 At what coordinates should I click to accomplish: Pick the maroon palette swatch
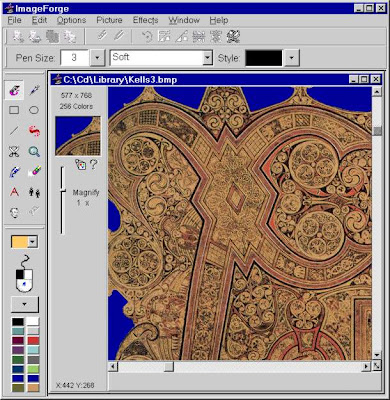[18, 341]
